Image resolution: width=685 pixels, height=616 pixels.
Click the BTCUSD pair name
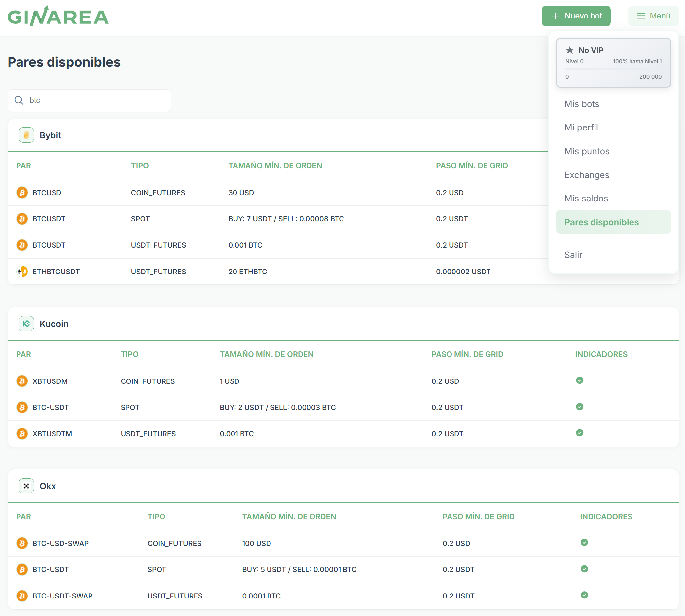[47, 193]
